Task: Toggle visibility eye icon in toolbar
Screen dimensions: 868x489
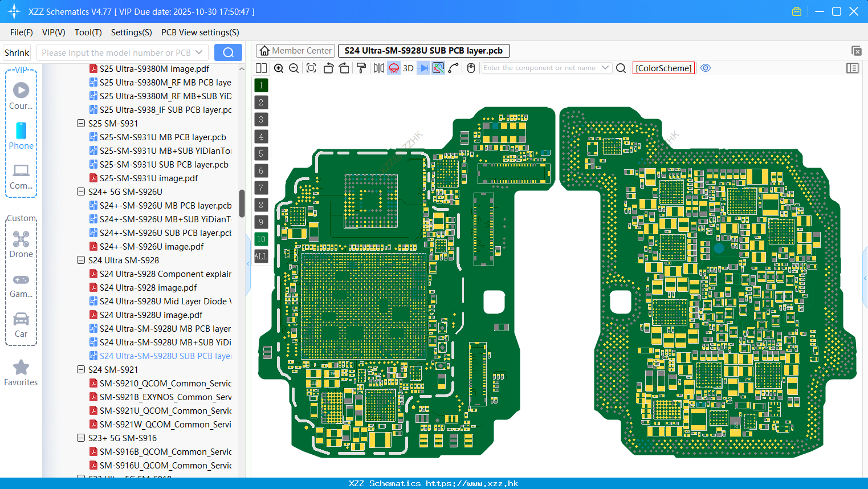Action: tap(706, 68)
